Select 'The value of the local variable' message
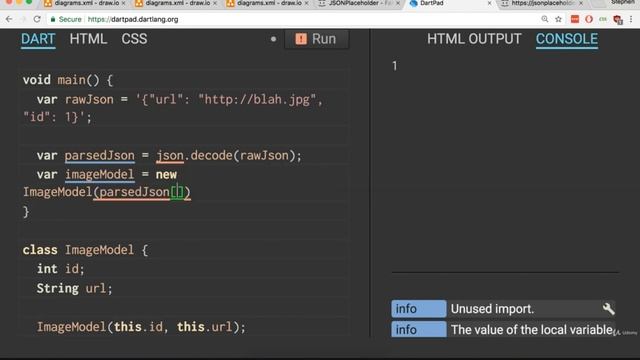The height and width of the screenshot is (360, 640). [x=531, y=330]
